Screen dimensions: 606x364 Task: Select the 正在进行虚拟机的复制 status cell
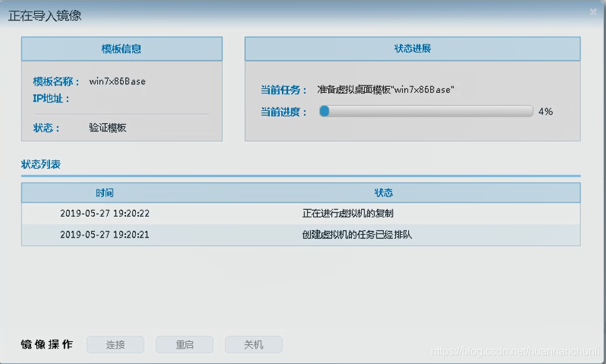coord(347,213)
